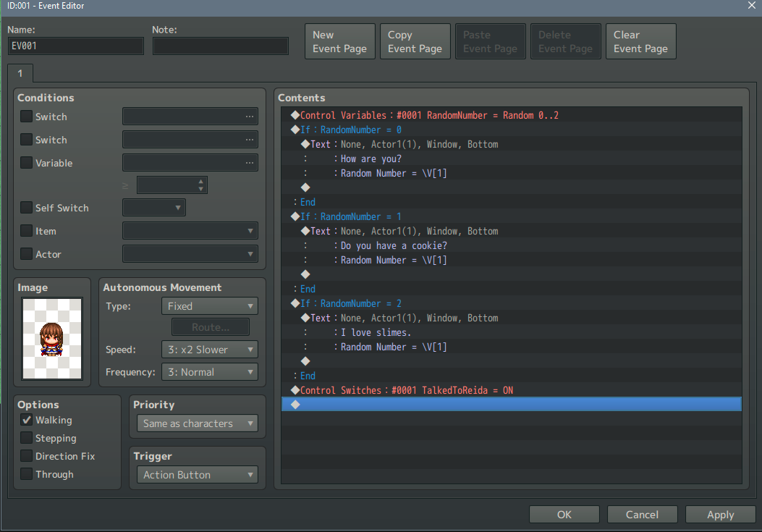The height and width of the screenshot is (532, 762).
Task: Open the Autonomous Movement Type dropdown
Action: pos(210,306)
